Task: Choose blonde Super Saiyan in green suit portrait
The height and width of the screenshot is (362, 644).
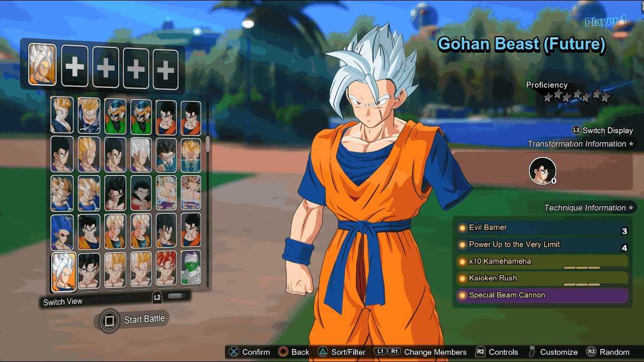Action: pyautogui.click(x=191, y=155)
